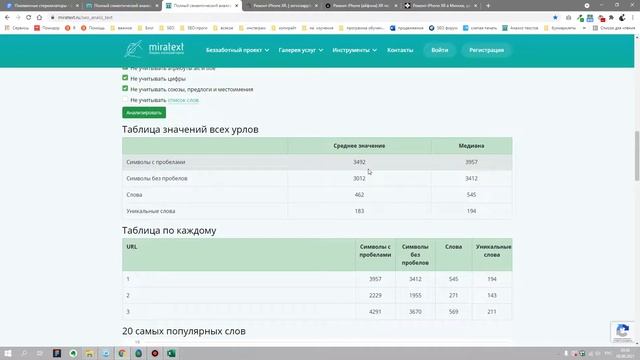Click average value 3492 for Символы с пробелами
The image size is (640, 360).
pos(359,162)
